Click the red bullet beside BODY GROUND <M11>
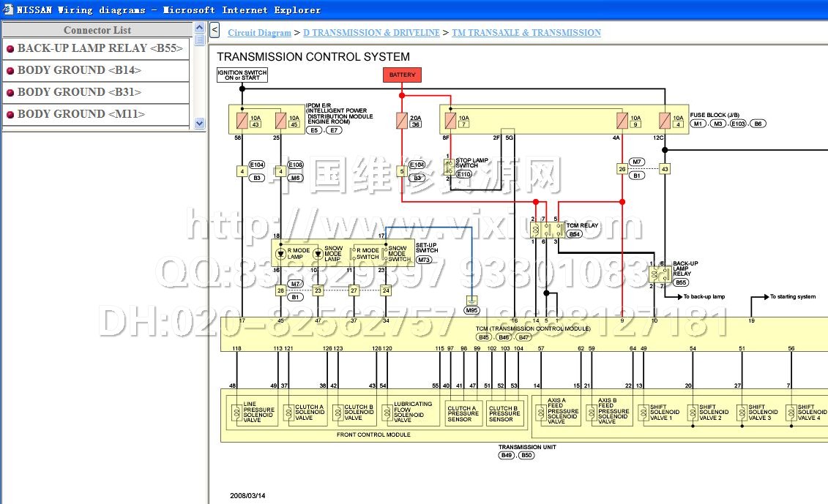The height and width of the screenshot is (504, 828). pyautogui.click(x=10, y=115)
